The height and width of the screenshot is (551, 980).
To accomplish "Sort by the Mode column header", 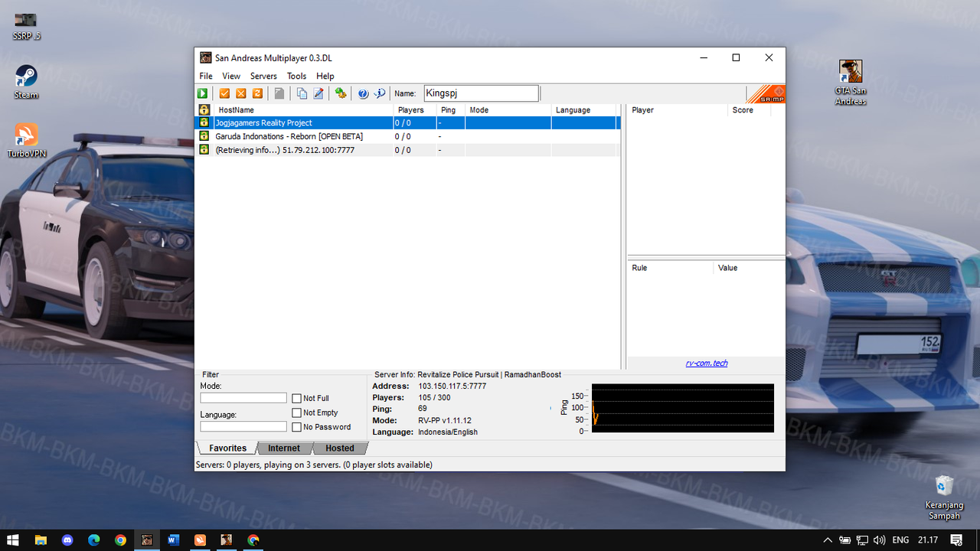I will pos(508,110).
